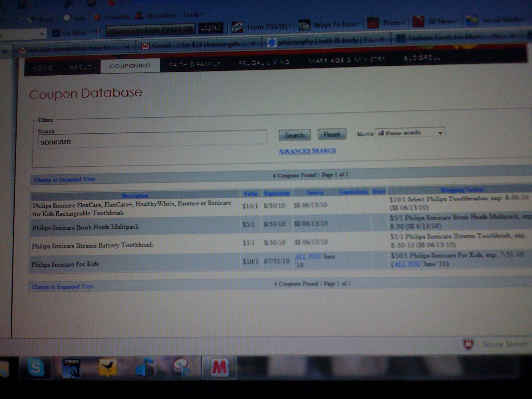The width and height of the screenshot is (532, 399).
Task: Click the Search button
Action: tap(295, 135)
